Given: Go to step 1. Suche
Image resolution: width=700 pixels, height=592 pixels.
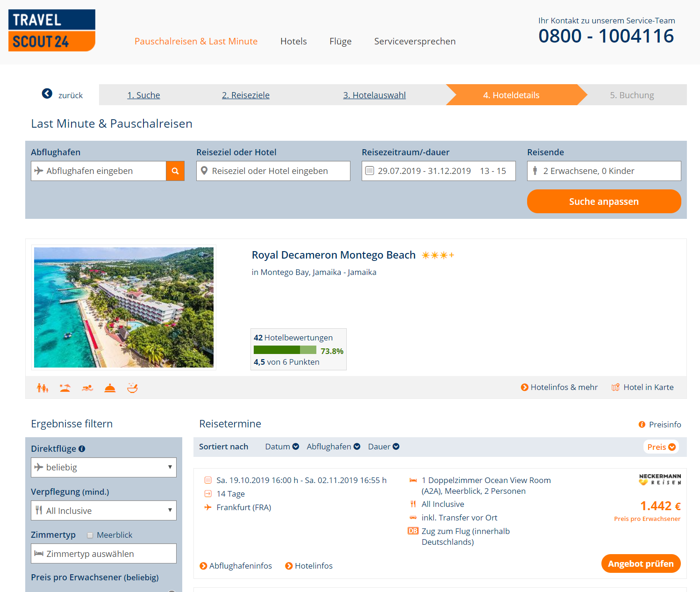Looking at the screenshot, I should click(x=143, y=95).
